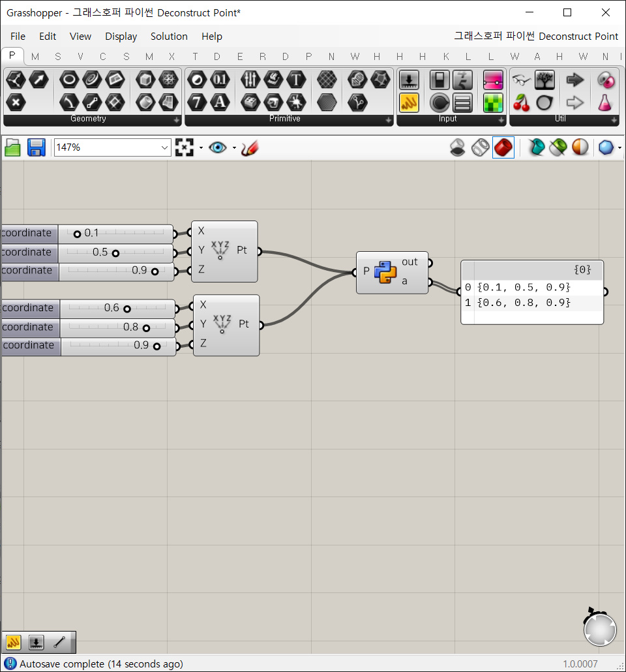Select the Vector arrow parameter icon

click(38, 80)
